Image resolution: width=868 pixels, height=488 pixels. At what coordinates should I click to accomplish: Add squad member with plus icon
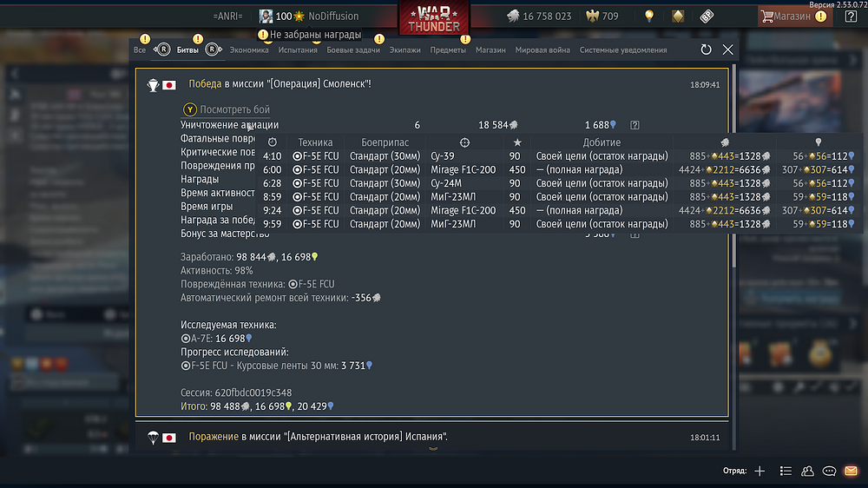pos(759,471)
